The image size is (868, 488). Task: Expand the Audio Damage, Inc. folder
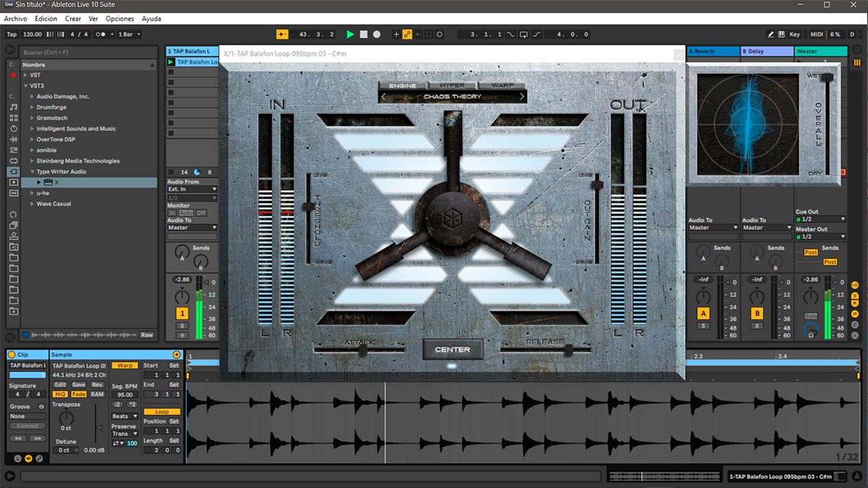coord(33,96)
